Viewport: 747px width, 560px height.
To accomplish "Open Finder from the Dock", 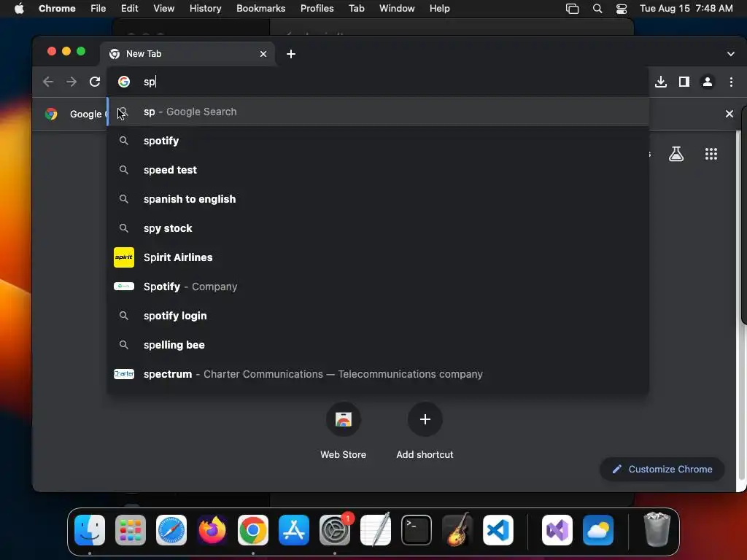I will (90, 530).
